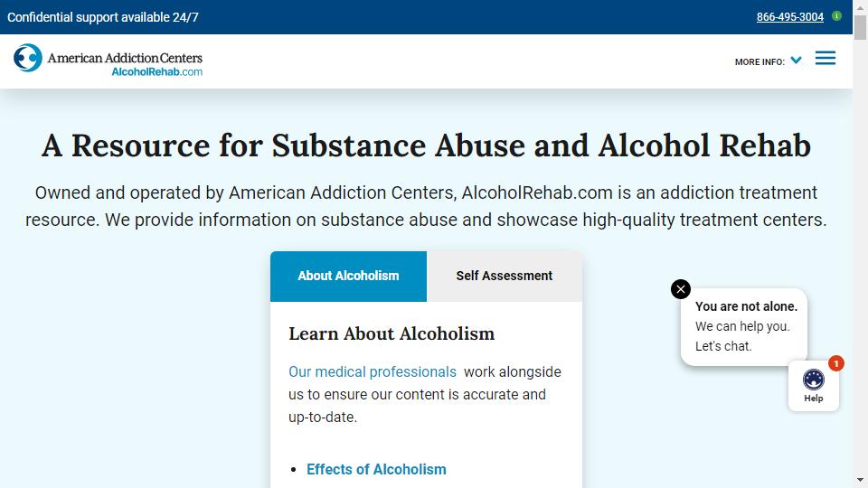
Task: Call the 866-495-3004 phone link
Action: click(x=790, y=17)
